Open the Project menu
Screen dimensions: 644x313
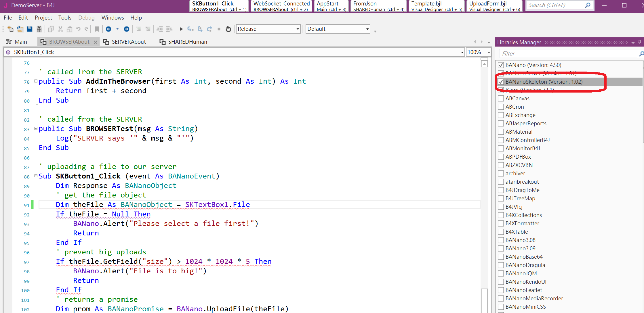click(43, 18)
